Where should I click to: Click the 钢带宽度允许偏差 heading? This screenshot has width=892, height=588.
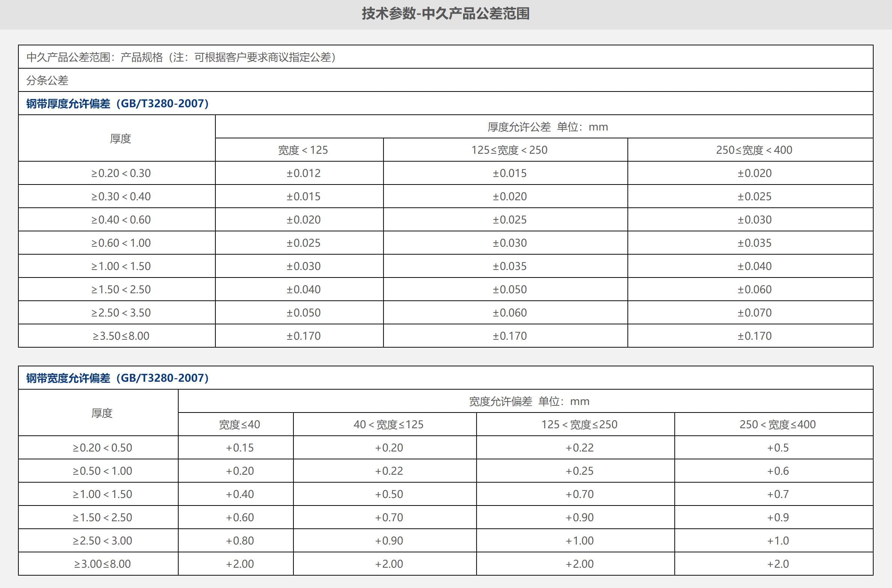coord(117,378)
